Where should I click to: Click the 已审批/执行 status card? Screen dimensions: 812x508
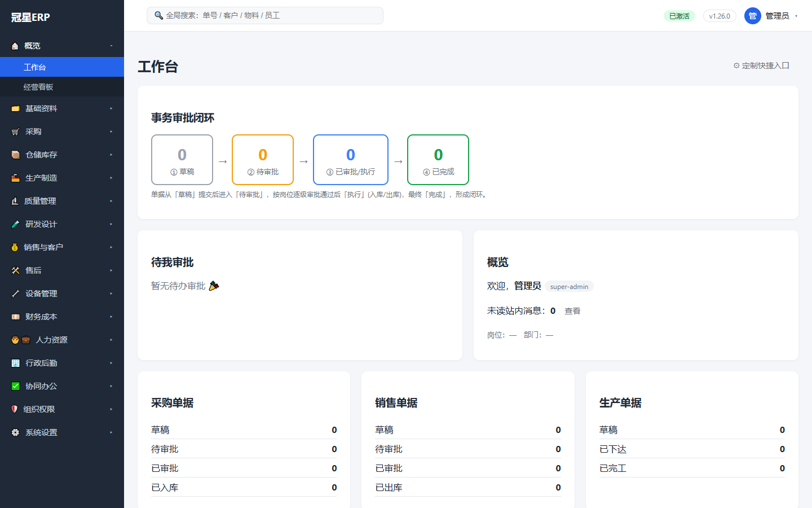tap(351, 160)
